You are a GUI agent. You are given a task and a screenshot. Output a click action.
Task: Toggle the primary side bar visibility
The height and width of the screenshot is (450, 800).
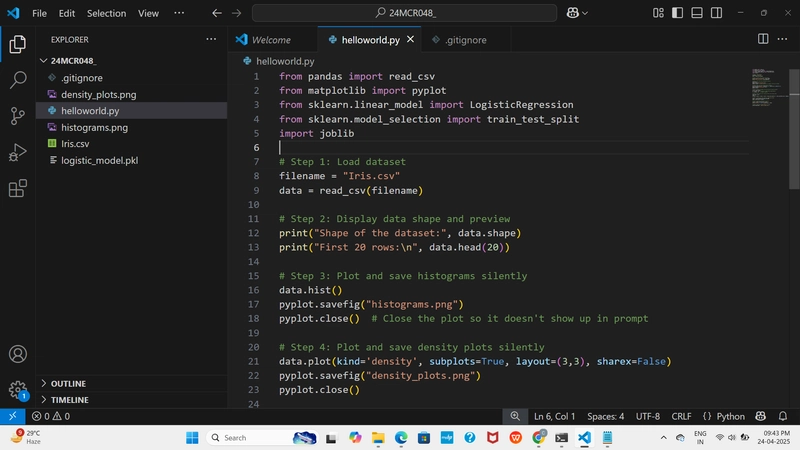(677, 13)
